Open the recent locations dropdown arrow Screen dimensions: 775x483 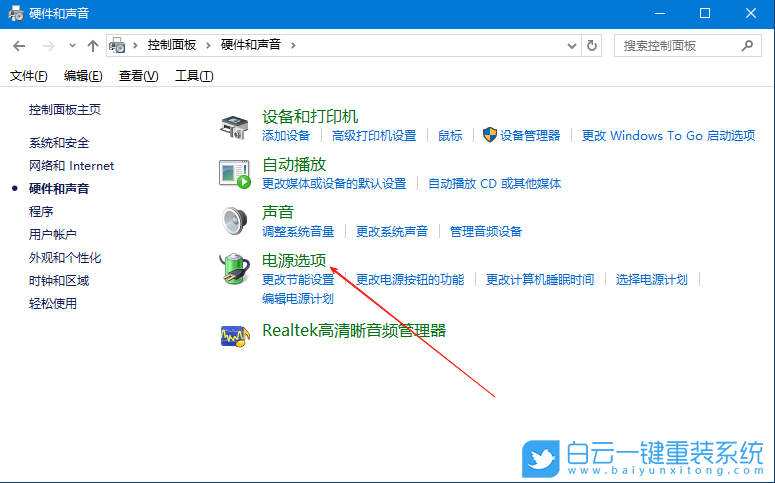72,45
